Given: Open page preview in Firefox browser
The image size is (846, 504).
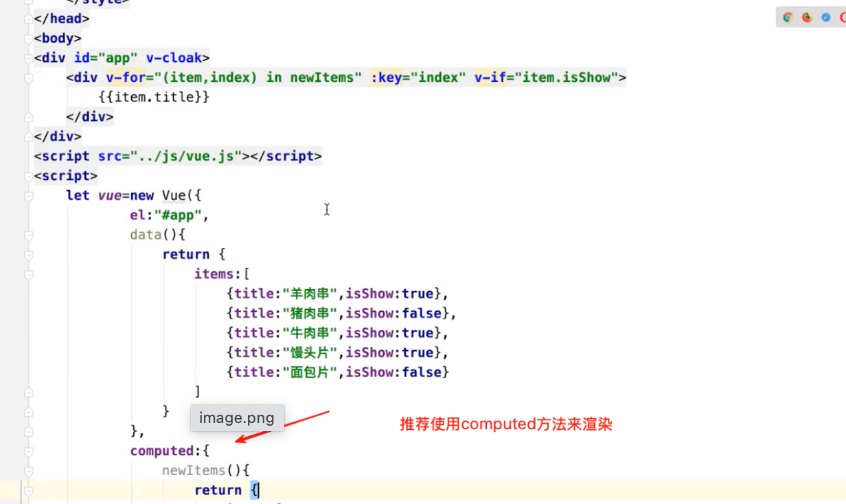Looking at the screenshot, I should coord(807,17).
